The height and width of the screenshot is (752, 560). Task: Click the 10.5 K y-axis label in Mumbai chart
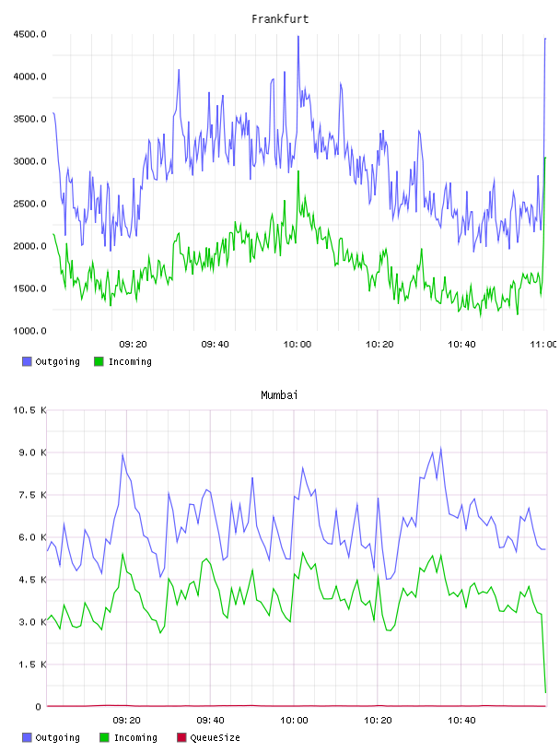tap(29, 410)
